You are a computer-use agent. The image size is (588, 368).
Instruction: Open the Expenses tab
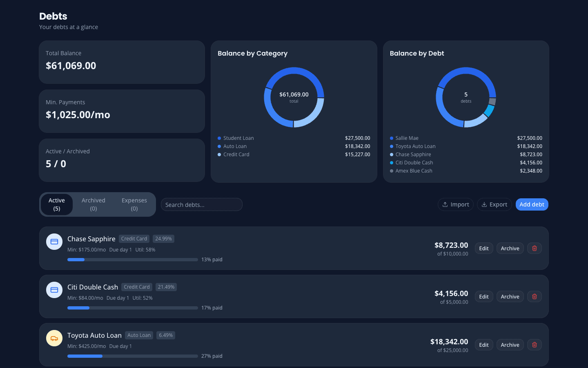134,204
